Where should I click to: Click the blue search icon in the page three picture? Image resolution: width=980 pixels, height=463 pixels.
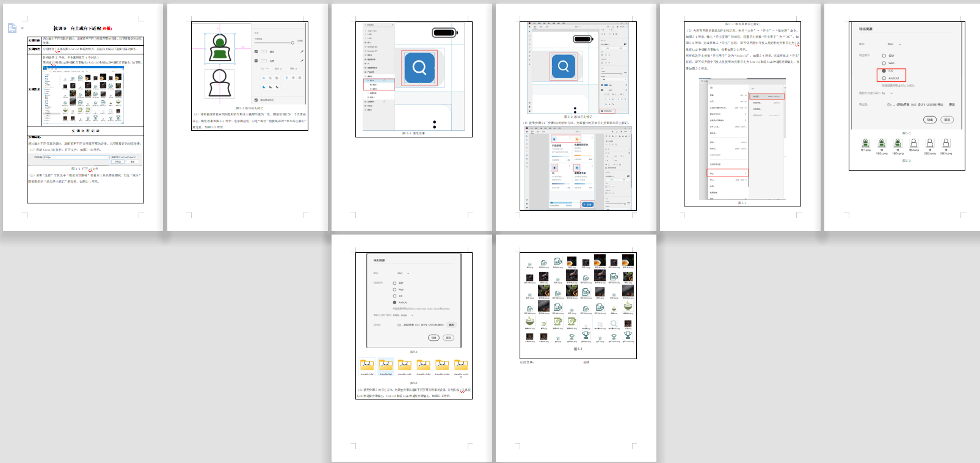pos(419,68)
